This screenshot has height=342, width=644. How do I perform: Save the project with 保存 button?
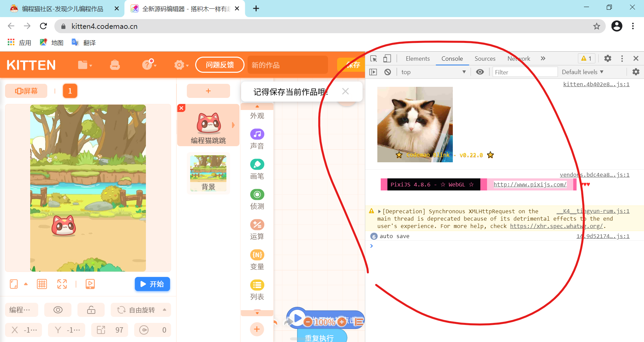coord(351,65)
